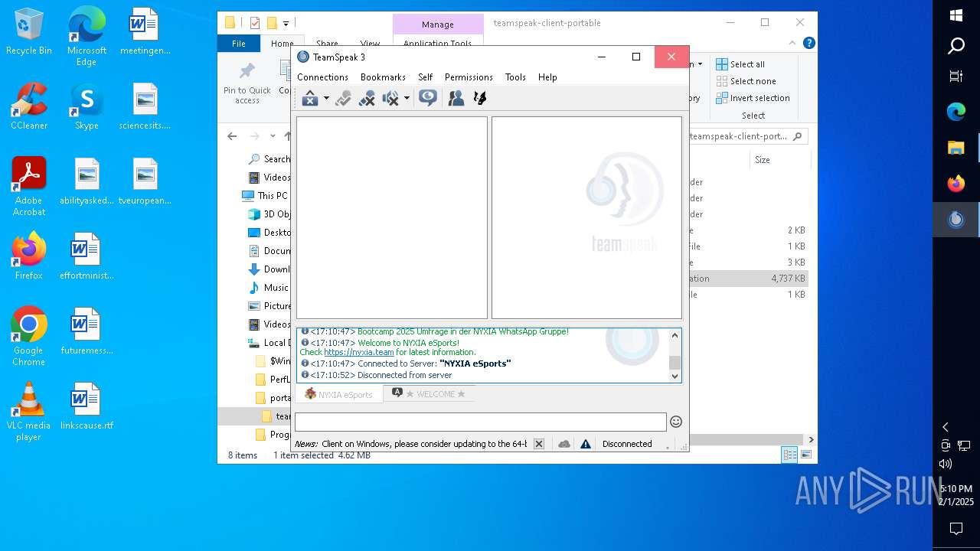This screenshot has width=980, height=551.
Task: Open the Permissions menu
Action: pyautogui.click(x=469, y=77)
